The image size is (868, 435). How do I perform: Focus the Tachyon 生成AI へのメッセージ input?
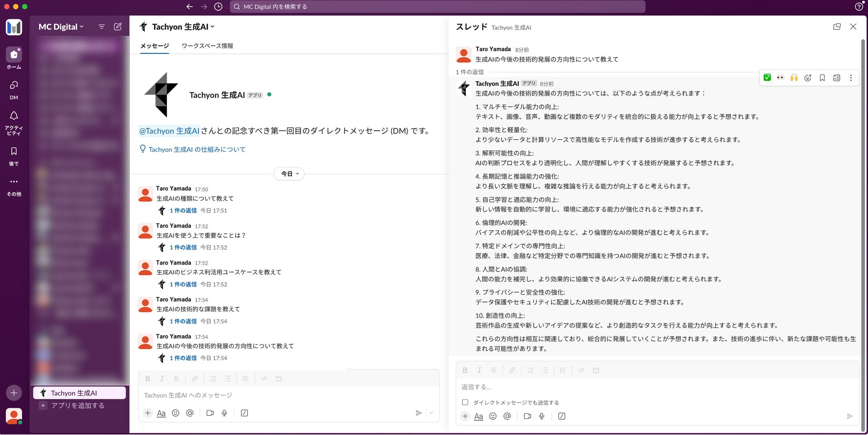pyautogui.click(x=288, y=395)
